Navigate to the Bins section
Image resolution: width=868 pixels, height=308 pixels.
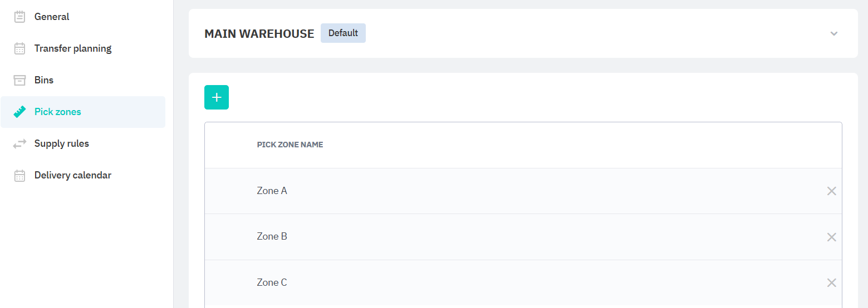44,80
